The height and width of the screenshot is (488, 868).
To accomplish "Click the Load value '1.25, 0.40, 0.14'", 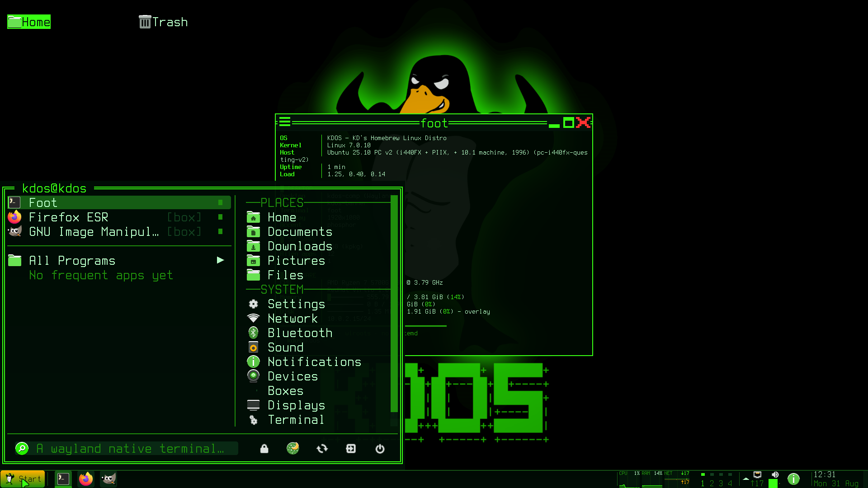I will pos(356,174).
